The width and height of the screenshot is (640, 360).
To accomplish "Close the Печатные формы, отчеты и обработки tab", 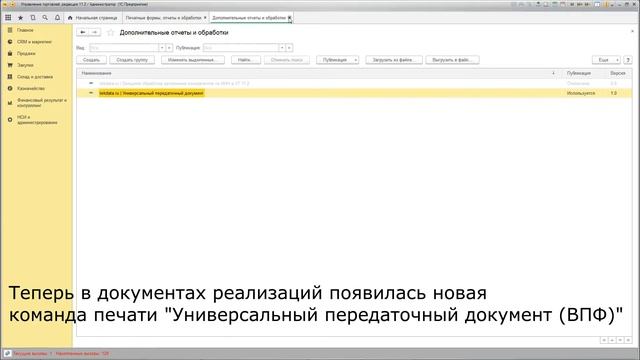I will [x=205, y=18].
